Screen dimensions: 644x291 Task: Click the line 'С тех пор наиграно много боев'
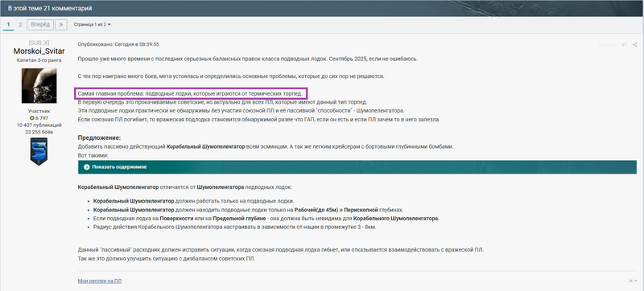point(231,76)
